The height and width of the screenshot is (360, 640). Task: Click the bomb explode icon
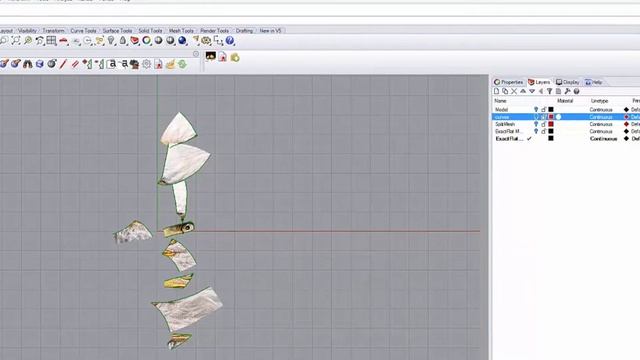[x=51, y=64]
